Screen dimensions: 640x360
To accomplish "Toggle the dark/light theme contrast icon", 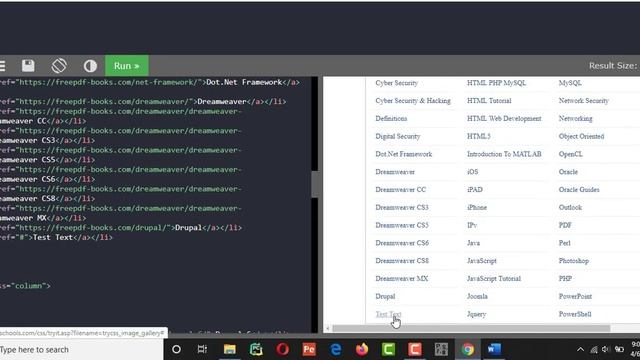I will 90,66.
